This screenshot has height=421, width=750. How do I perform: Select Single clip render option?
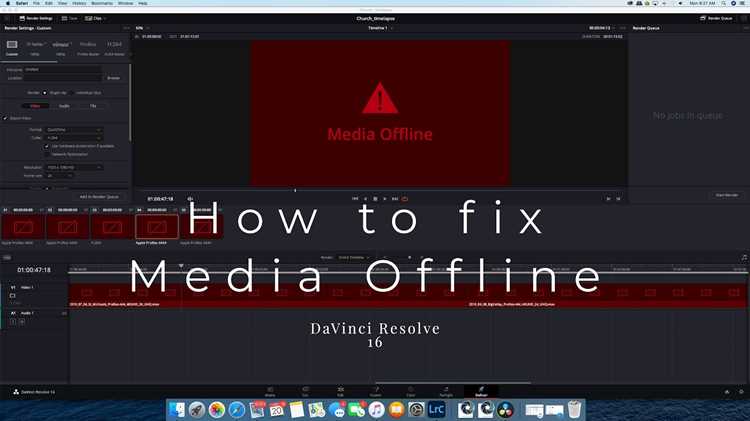(45, 93)
